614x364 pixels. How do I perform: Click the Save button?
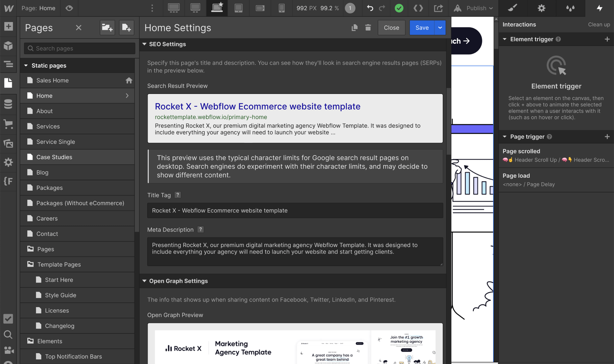[x=422, y=28]
